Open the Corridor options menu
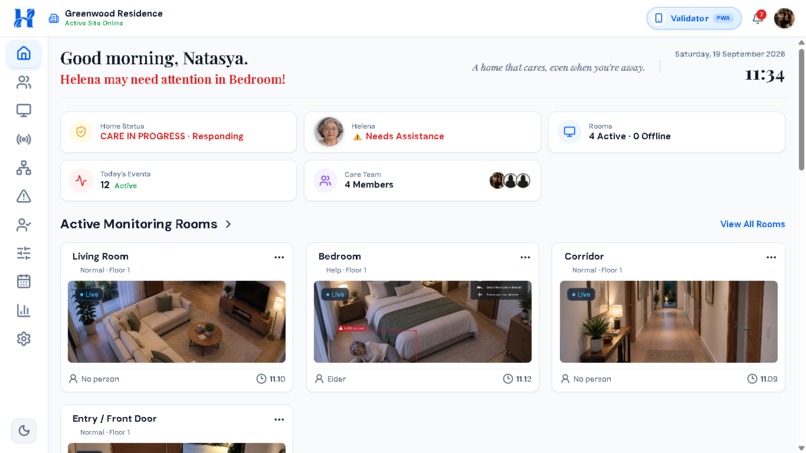The height and width of the screenshot is (453, 806). coord(771,257)
